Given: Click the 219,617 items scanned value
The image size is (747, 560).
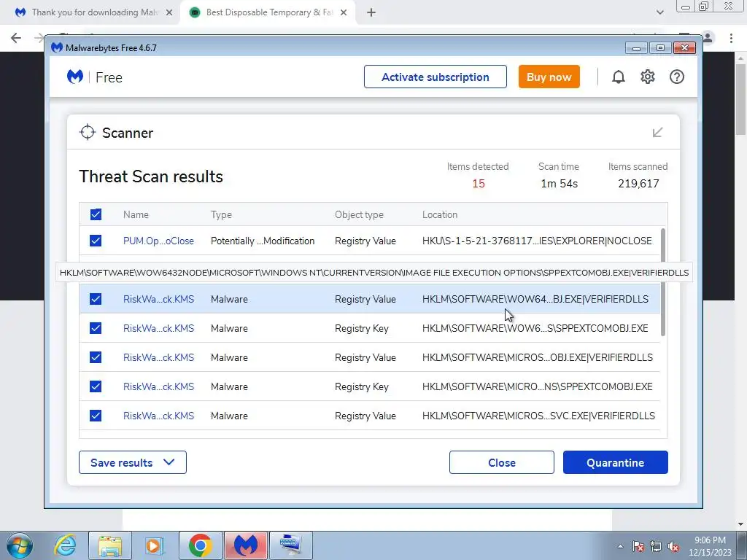Looking at the screenshot, I should pyautogui.click(x=638, y=184).
